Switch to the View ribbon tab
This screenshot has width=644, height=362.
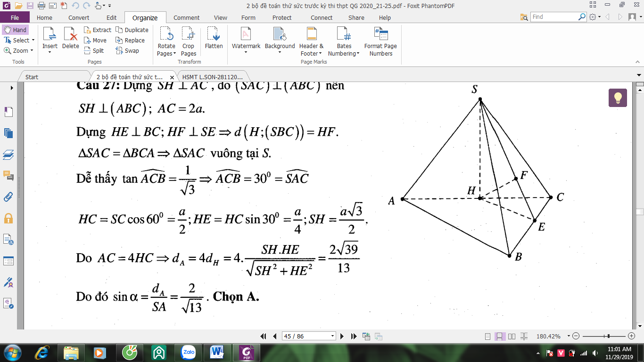tap(221, 17)
